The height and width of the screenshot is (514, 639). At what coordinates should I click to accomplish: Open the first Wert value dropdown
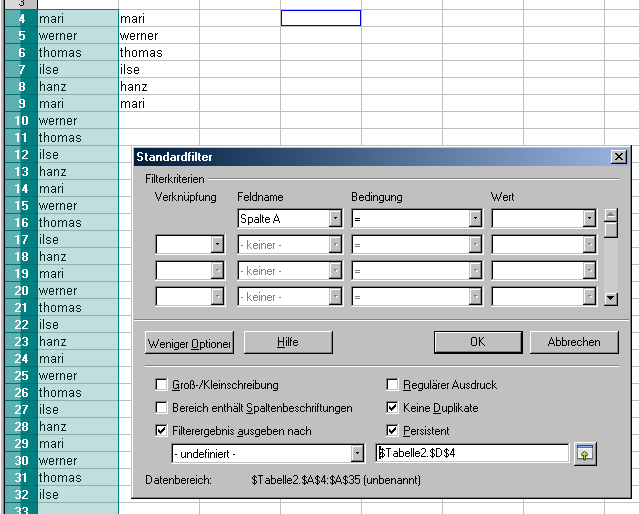click(x=589, y=218)
